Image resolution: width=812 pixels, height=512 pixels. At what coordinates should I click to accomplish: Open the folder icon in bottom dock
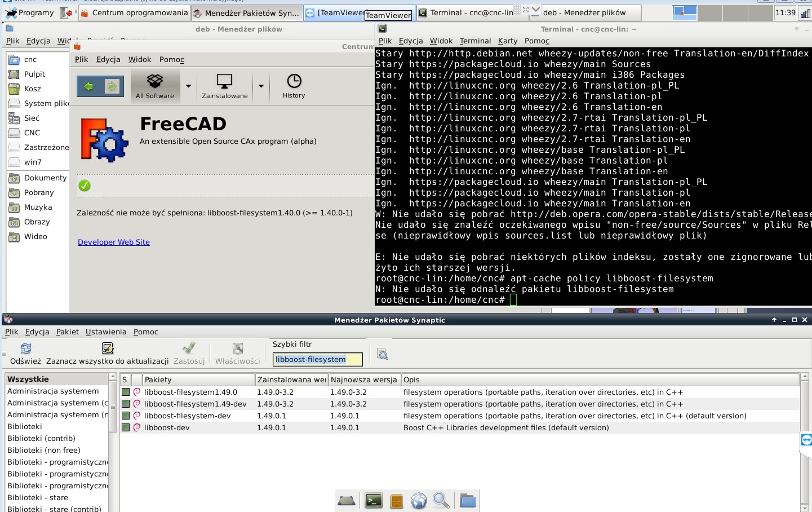click(468, 500)
